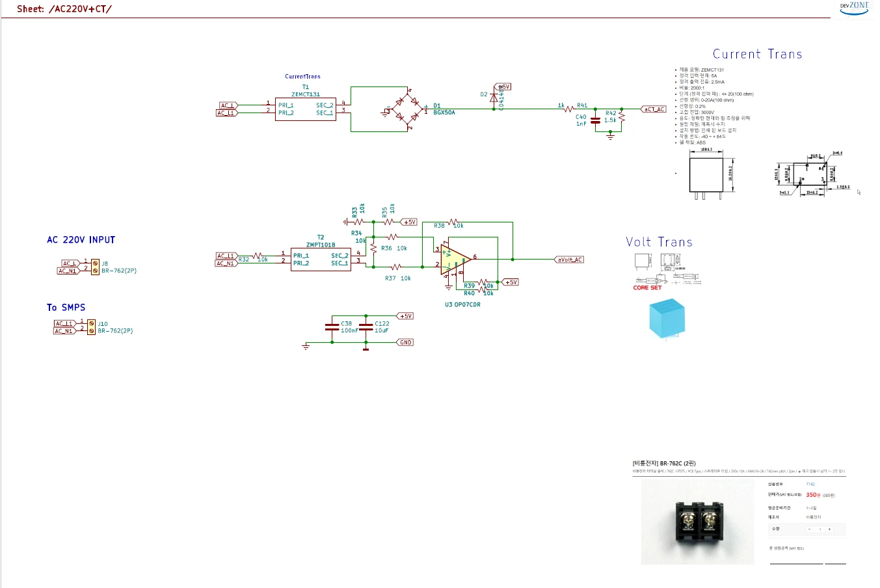Select the J10 BR-762 connector symbol

(92, 327)
